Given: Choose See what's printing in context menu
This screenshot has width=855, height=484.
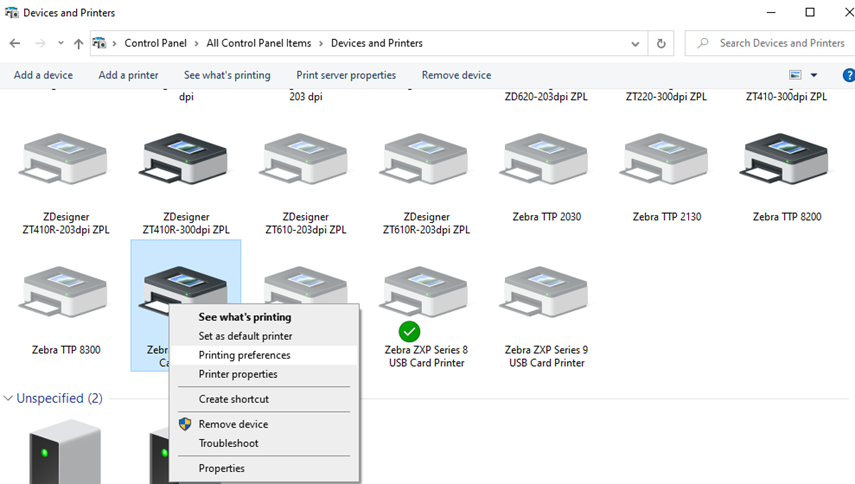Looking at the screenshot, I should tap(245, 317).
